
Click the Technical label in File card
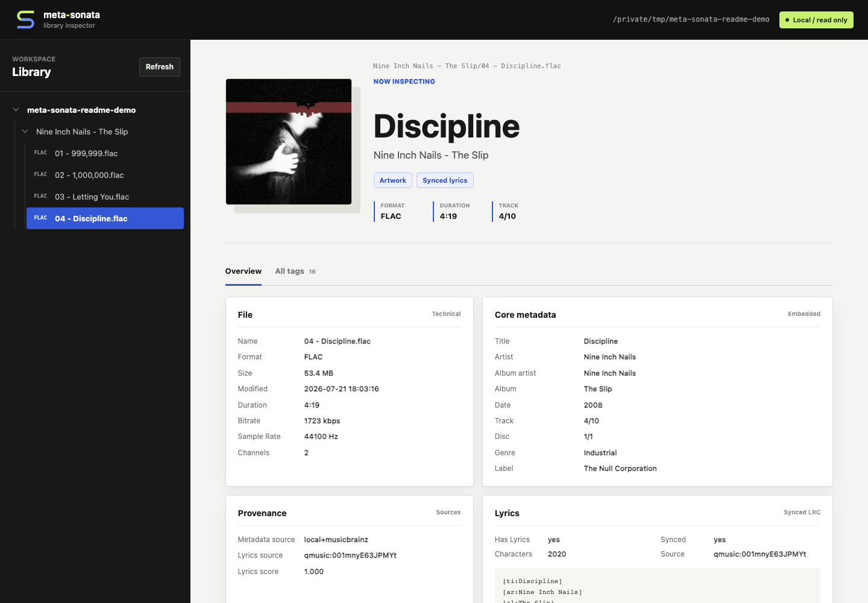point(447,314)
